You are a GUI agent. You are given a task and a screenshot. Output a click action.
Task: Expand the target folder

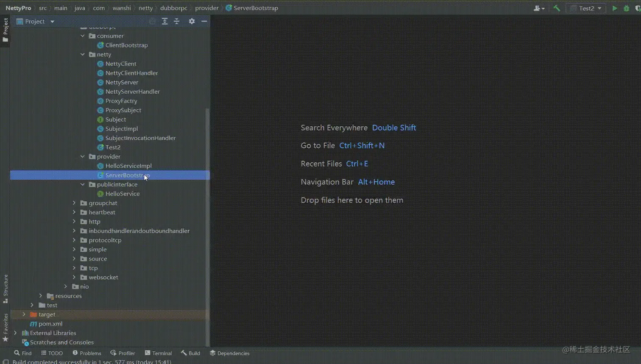(24, 314)
